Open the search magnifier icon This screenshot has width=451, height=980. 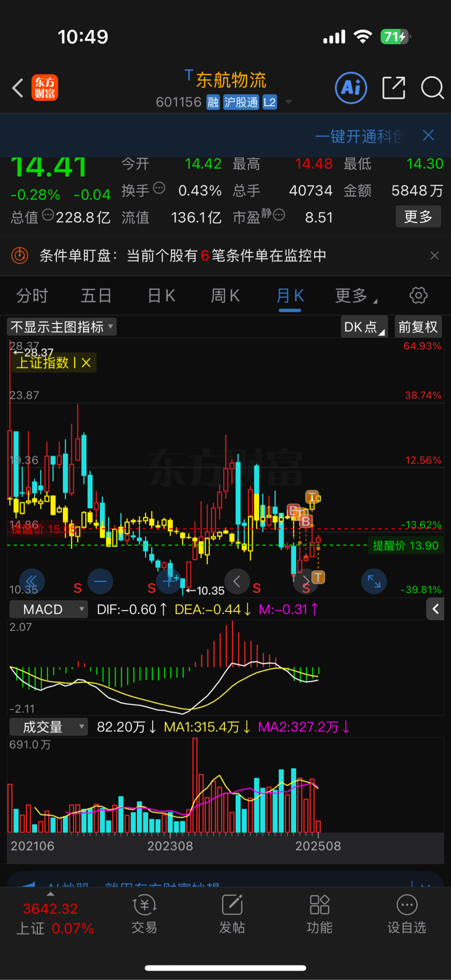pos(432,88)
